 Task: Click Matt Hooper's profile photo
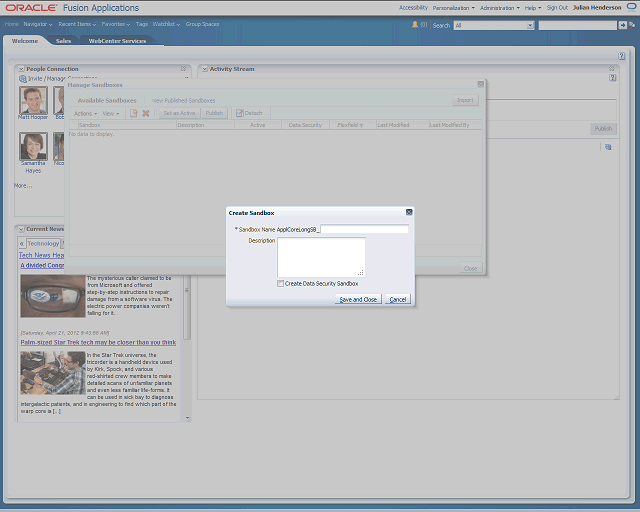(33, 100)
